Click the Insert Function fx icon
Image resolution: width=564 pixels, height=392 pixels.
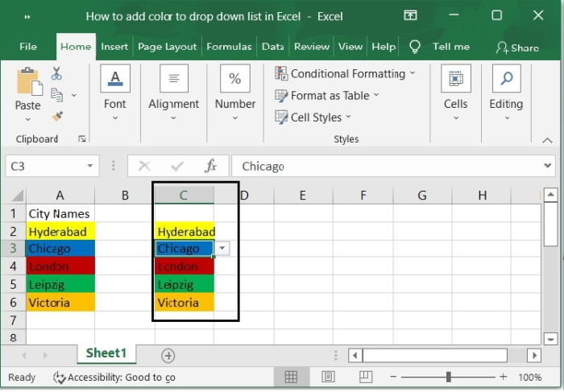point(211,166)
